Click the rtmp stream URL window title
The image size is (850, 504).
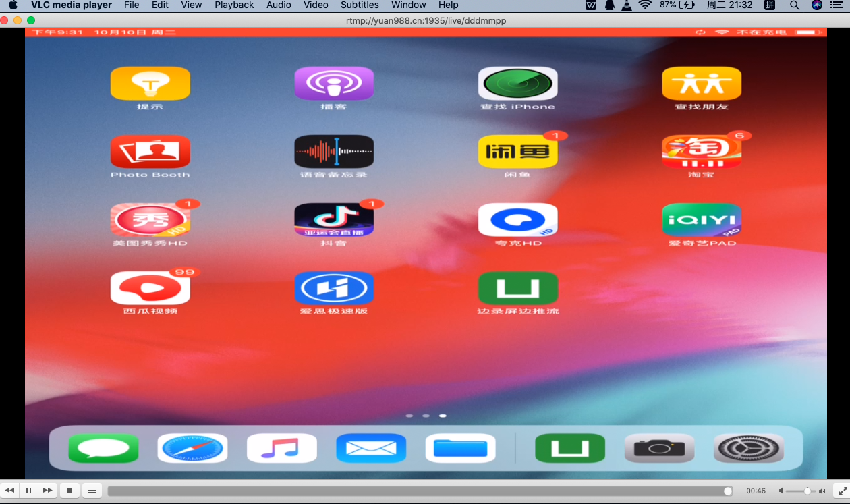click(x=426, y=21)
